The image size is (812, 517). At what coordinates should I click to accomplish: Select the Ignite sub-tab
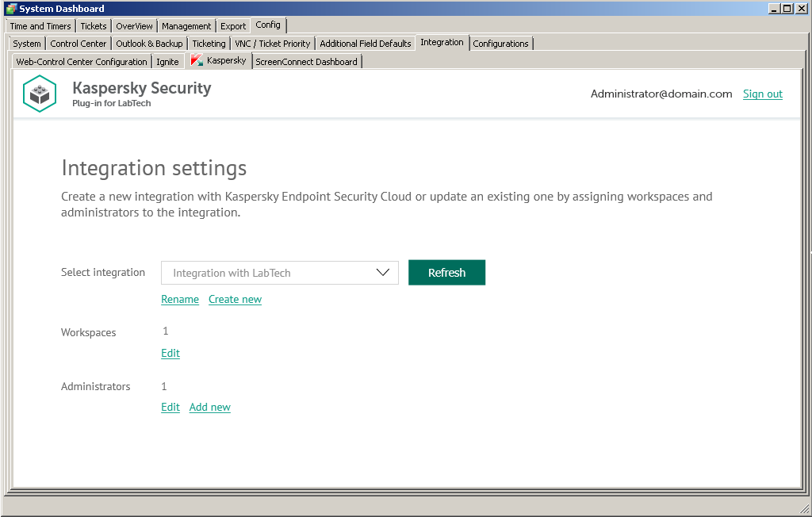coord(167,62)
